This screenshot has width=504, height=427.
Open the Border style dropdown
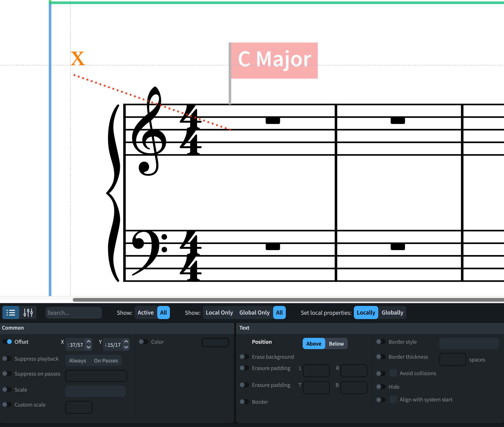(x=469, y=343)
